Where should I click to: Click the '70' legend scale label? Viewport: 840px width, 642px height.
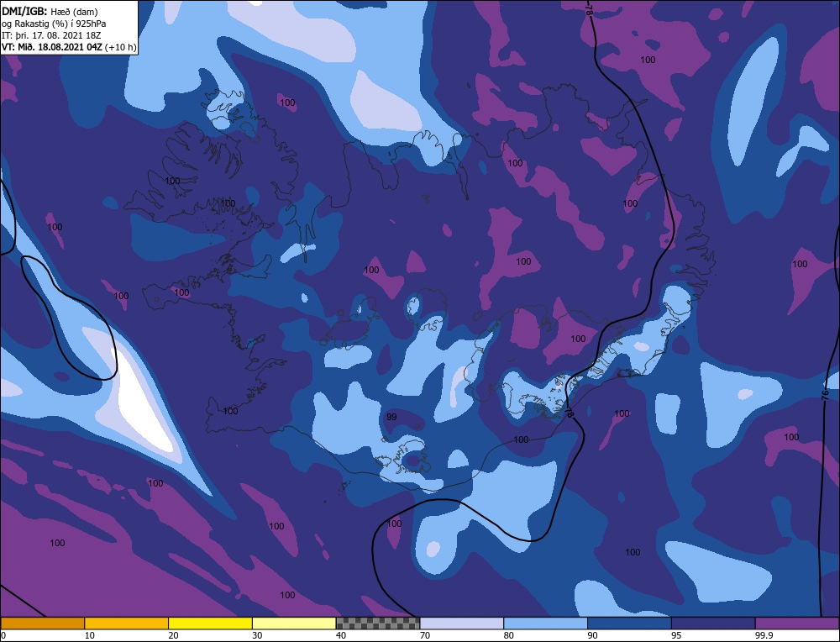click(x=425, y=635)
